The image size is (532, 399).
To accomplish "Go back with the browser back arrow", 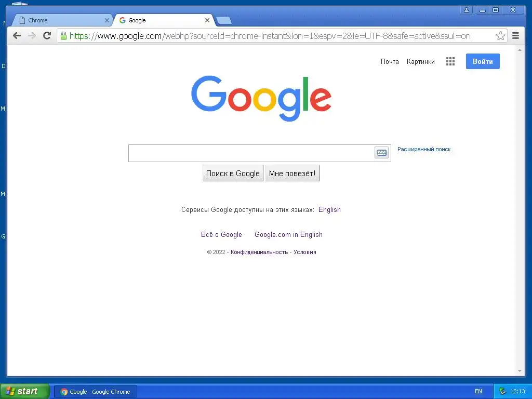I will pos(17,36).
